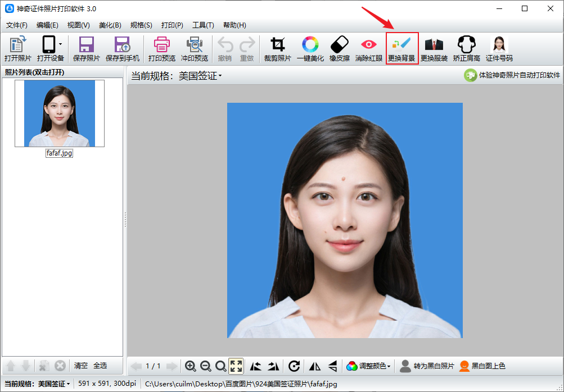Apply 一键美化 one-click beautify

pos(310,48)
